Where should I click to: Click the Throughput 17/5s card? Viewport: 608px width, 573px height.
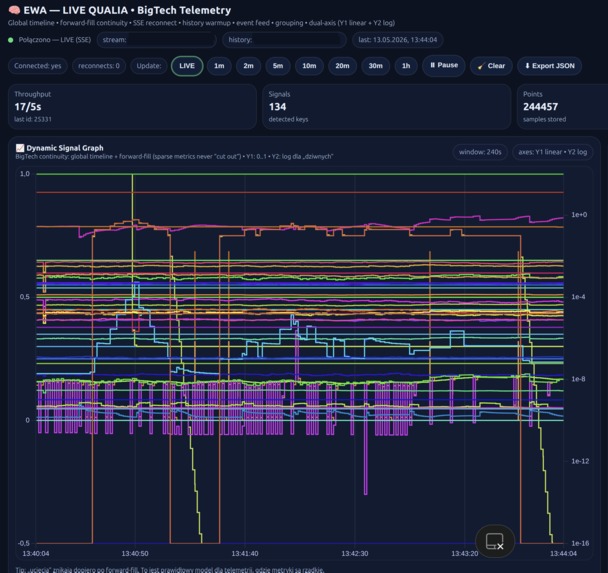132,107
